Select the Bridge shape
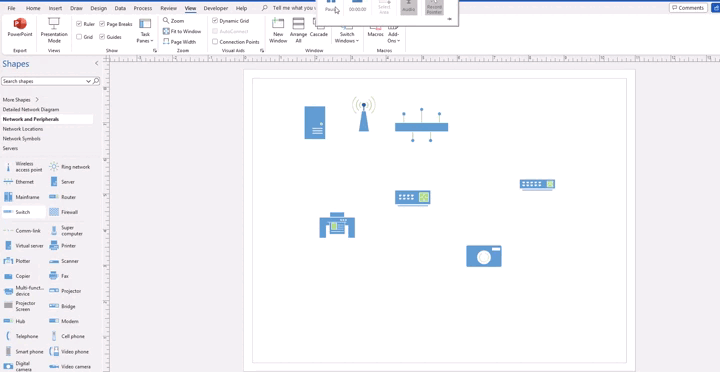 point(62,306)
